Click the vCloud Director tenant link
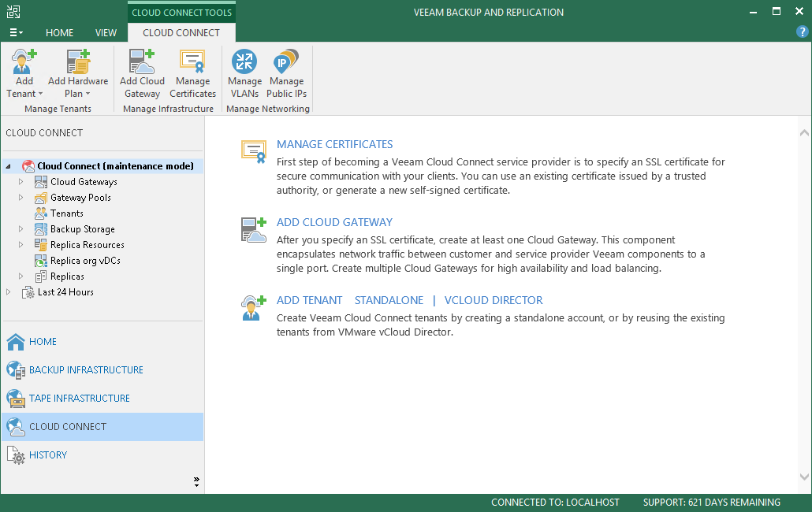812x512 pixels. click(x=494, y=300)
